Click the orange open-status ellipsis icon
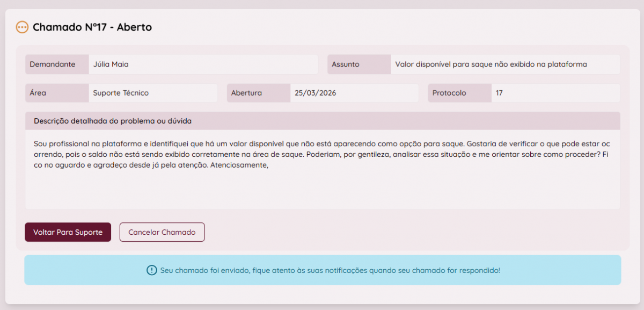Image resolution: width=644 pixels, height=310 pixels. click(22, 27)
